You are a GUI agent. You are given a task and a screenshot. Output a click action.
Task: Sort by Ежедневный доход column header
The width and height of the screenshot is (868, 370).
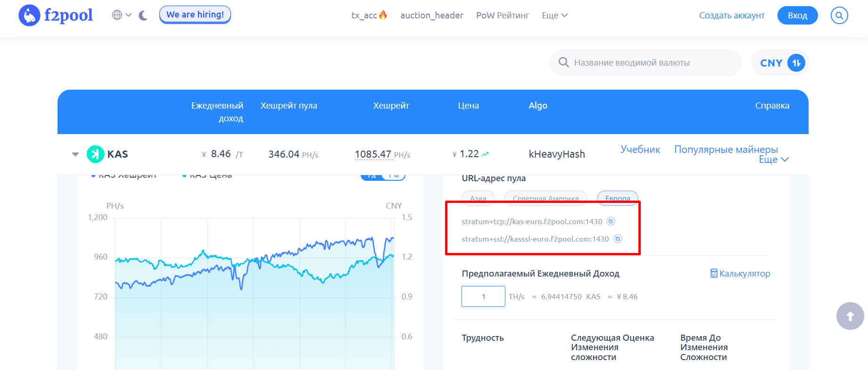(217, 112)
